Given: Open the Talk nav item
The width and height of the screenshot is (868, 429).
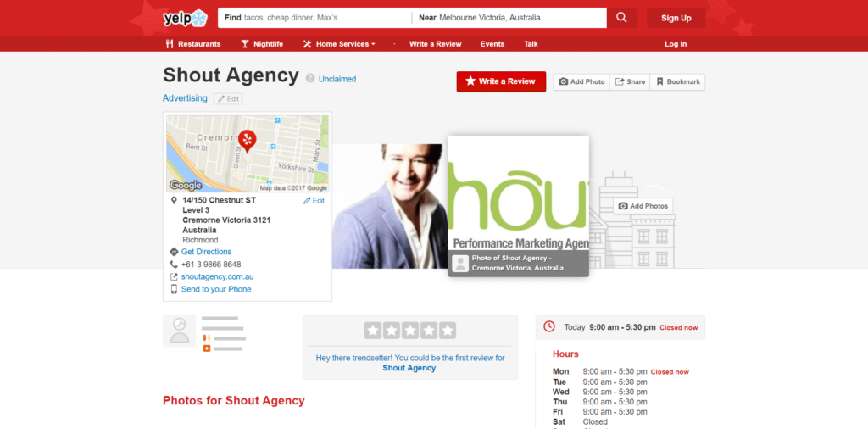Looking at the screenshot, I should click(531, 44).
